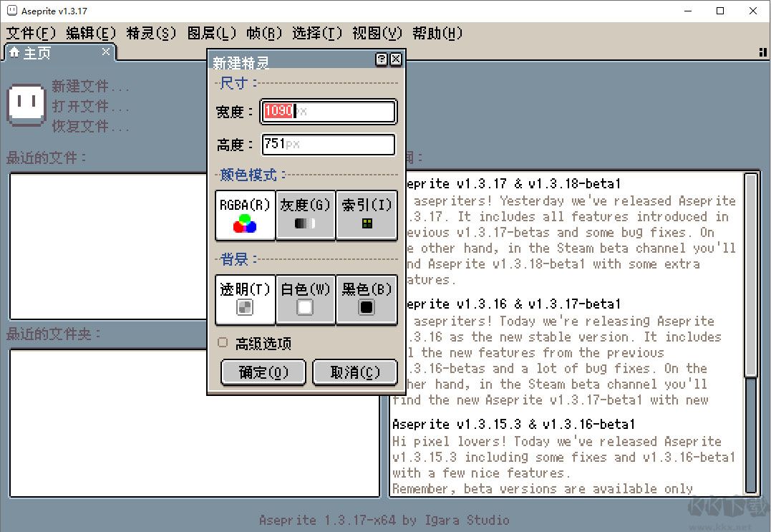Select 透明(T) transparent background option
Image resolution: width=771 pixels, height=532 pixels.
244,301
